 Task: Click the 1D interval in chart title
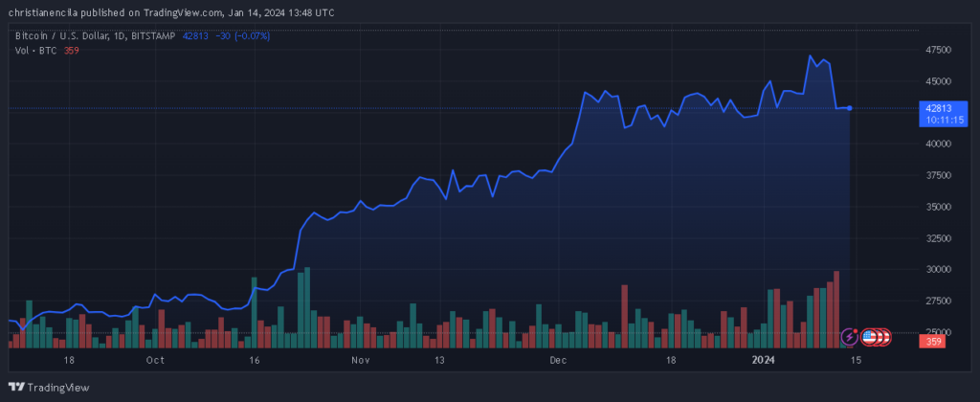tap(118, 36)
